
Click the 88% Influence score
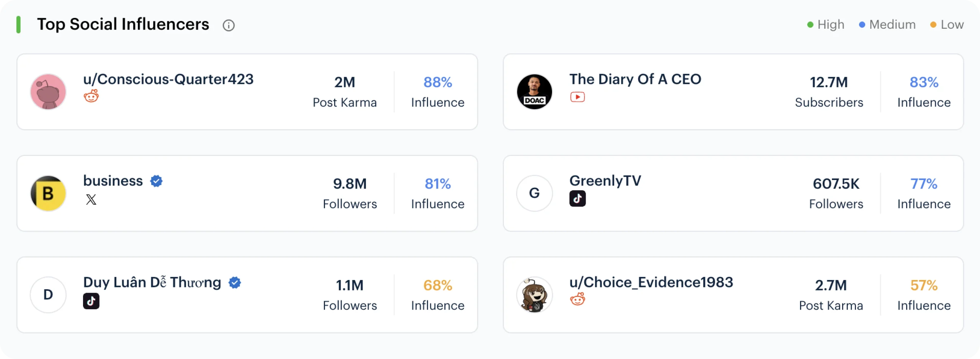point(438,82)
